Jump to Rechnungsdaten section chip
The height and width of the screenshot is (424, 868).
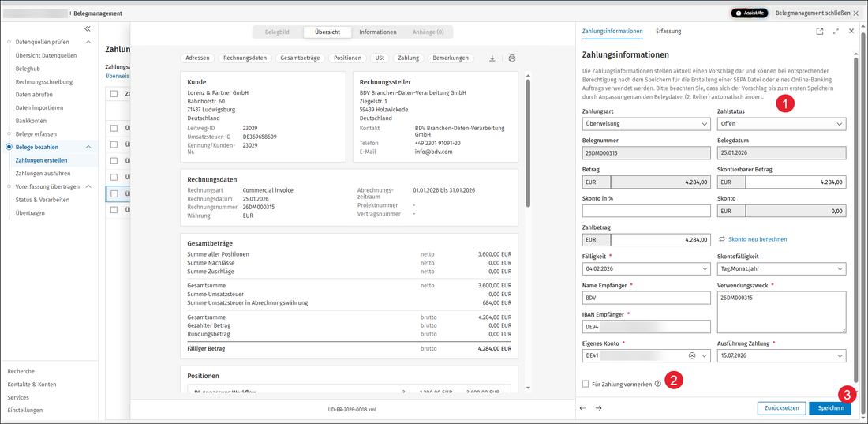point(245,58)
